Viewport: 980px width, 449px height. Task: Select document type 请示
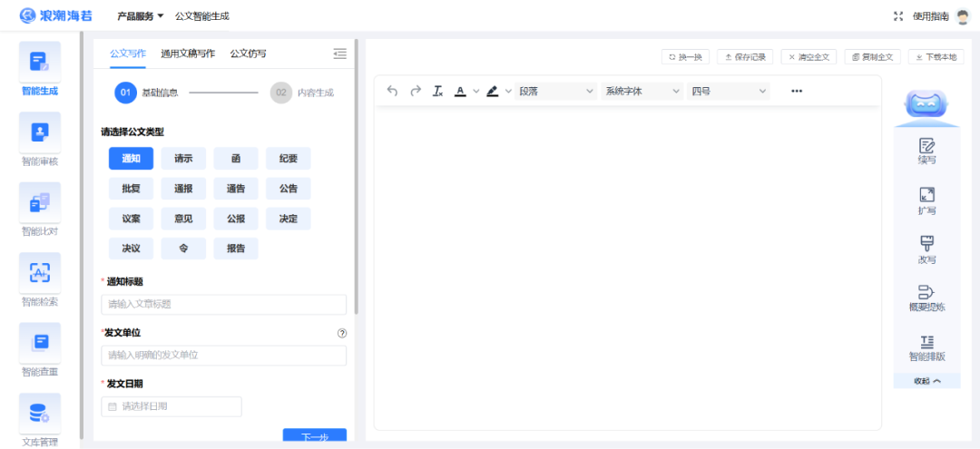pos(183,159)
